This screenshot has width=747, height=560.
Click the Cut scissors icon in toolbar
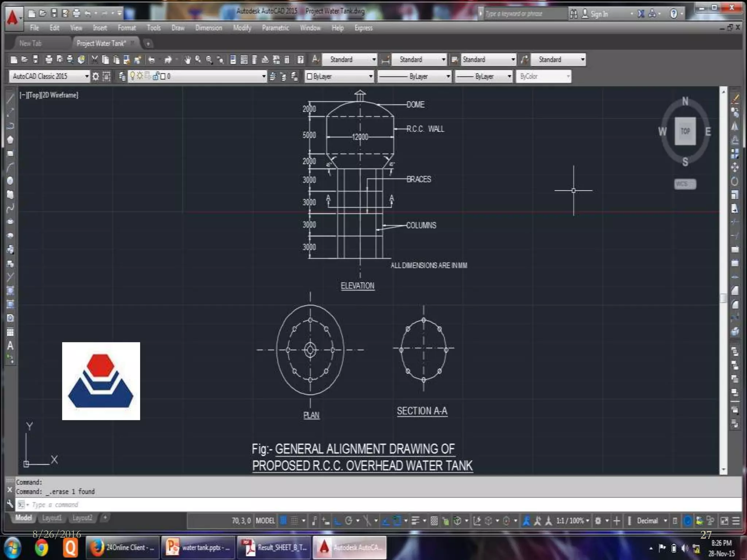[x=94, y=59]
